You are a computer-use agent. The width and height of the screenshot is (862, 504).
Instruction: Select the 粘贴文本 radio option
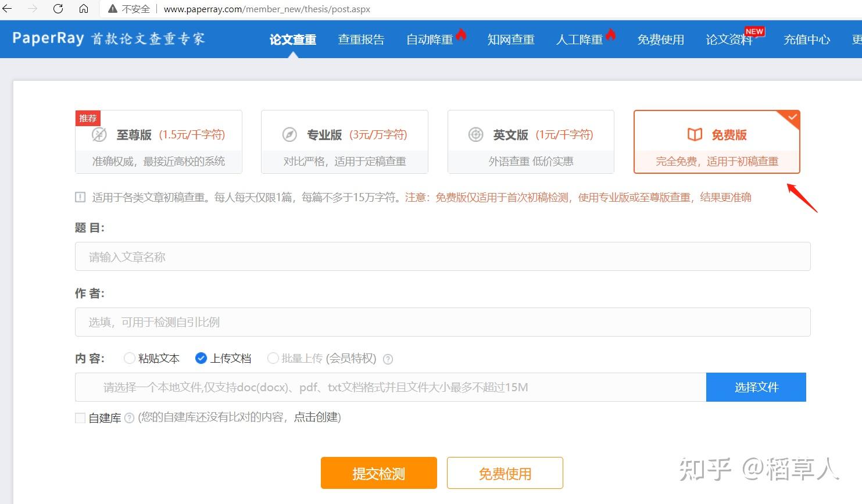point(129,358)
